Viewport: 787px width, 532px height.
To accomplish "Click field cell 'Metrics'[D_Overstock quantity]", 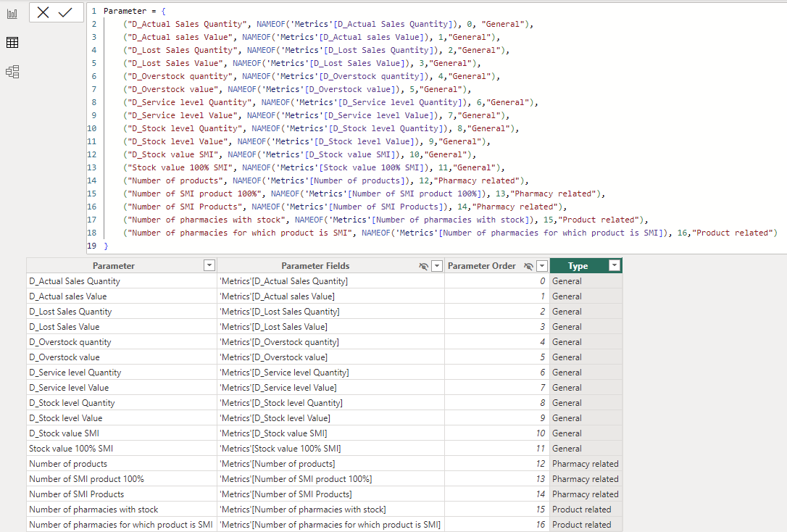I will pos(330,342).
